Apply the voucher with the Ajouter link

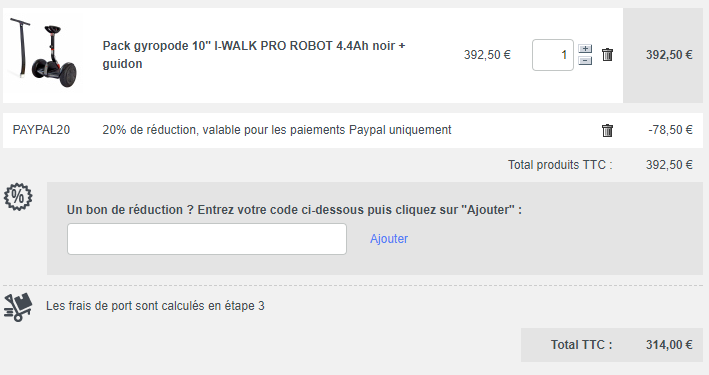389,239
